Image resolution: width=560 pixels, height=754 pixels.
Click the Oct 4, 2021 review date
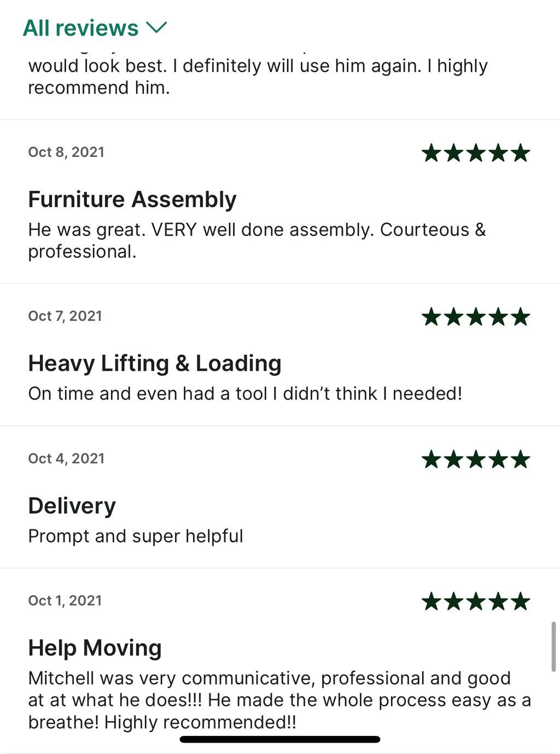pyautogui.click(x=66, y=458)
